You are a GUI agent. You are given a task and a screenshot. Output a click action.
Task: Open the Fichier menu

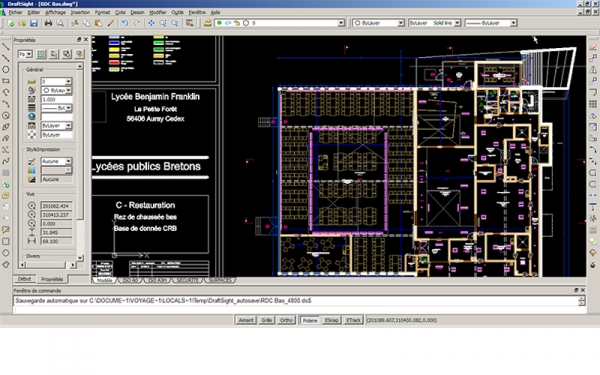pyautogui.click(x=16, y=13)
